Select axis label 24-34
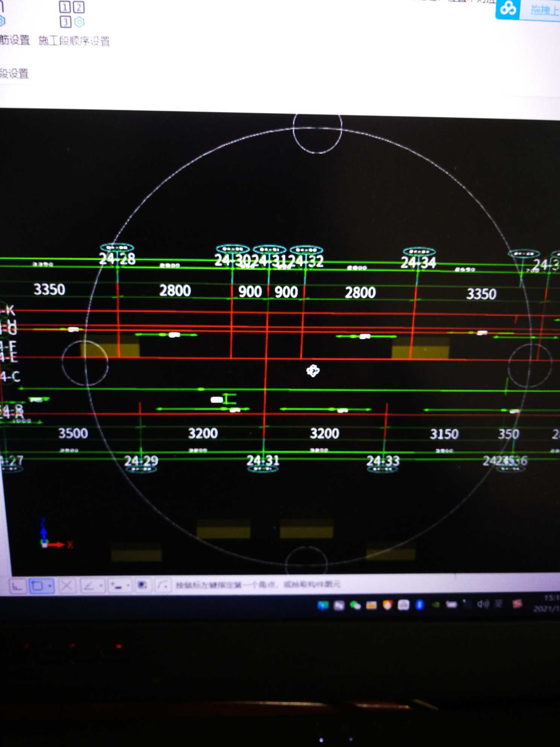The image size is (560, 747). click(418, 262)
